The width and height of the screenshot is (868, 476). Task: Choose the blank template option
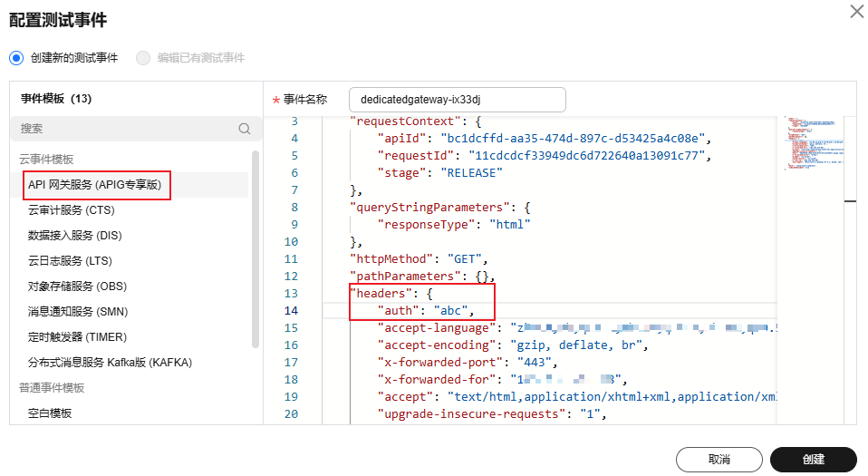click(x=50, y=413)
